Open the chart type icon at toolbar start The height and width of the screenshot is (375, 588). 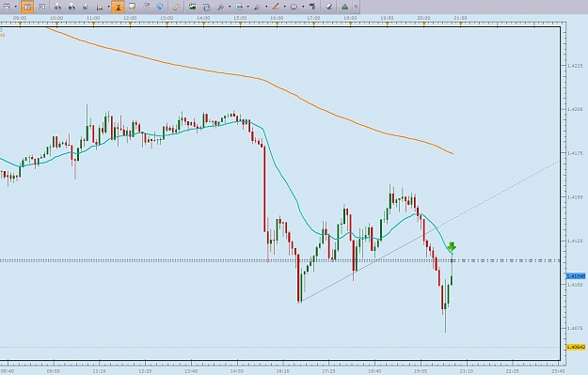click(x=7, y=7)
